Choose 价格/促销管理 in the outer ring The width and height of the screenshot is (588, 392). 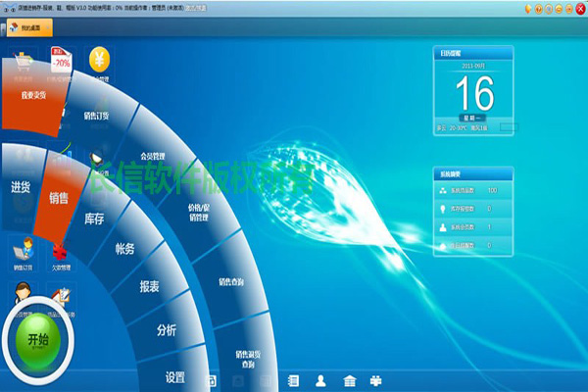point(199,213)
